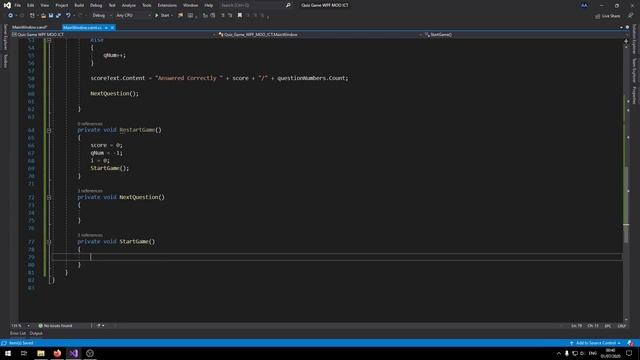
Task: Click the Live Share button
Action: click(607, 16)
